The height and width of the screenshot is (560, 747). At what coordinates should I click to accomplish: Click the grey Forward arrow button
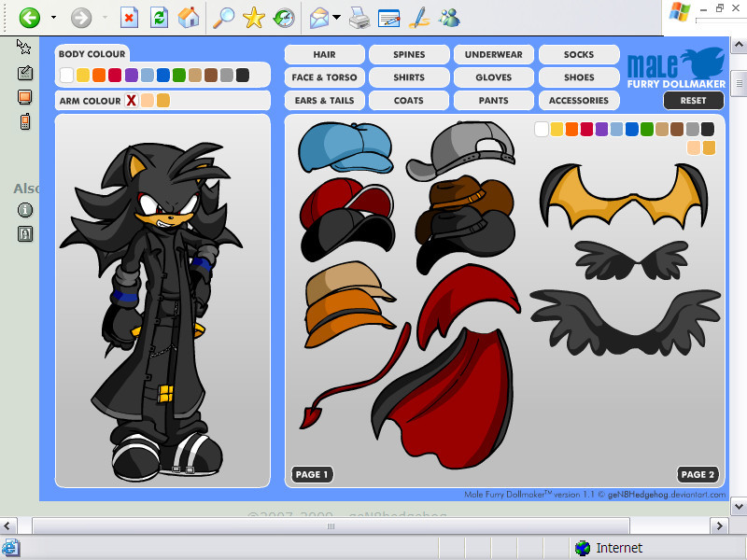click(x=81, y=18)
